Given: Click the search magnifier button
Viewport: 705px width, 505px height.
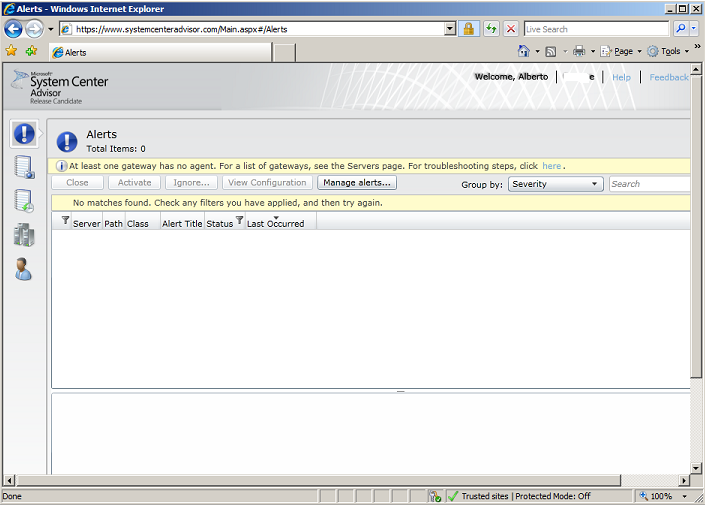Looking at the screenshot, I should 681,29.
